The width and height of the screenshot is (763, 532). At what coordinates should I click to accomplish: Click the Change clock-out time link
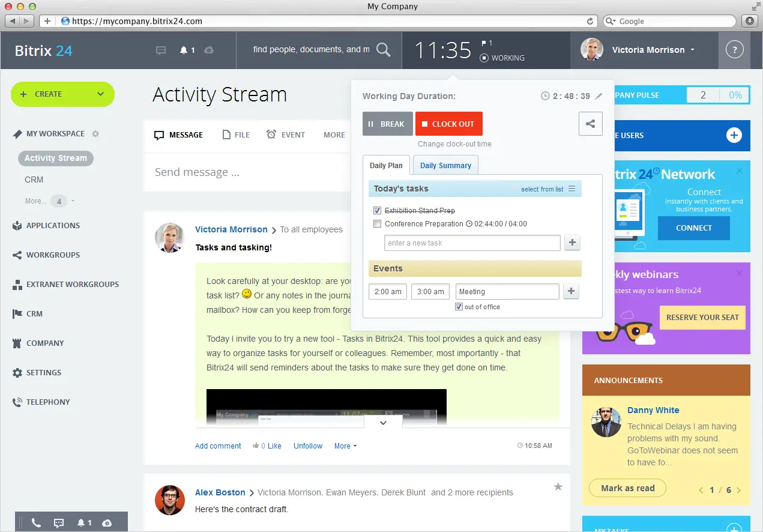click(x=454, y=144)
